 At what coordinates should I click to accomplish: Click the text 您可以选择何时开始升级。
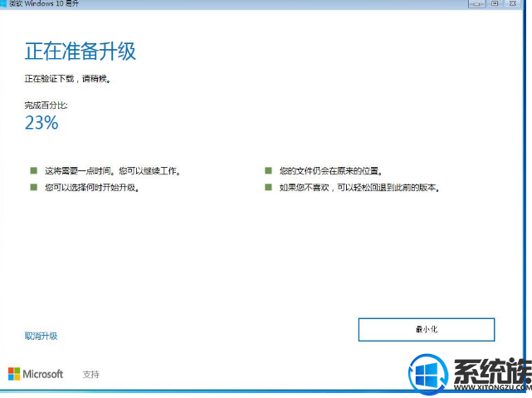point(92,187)
